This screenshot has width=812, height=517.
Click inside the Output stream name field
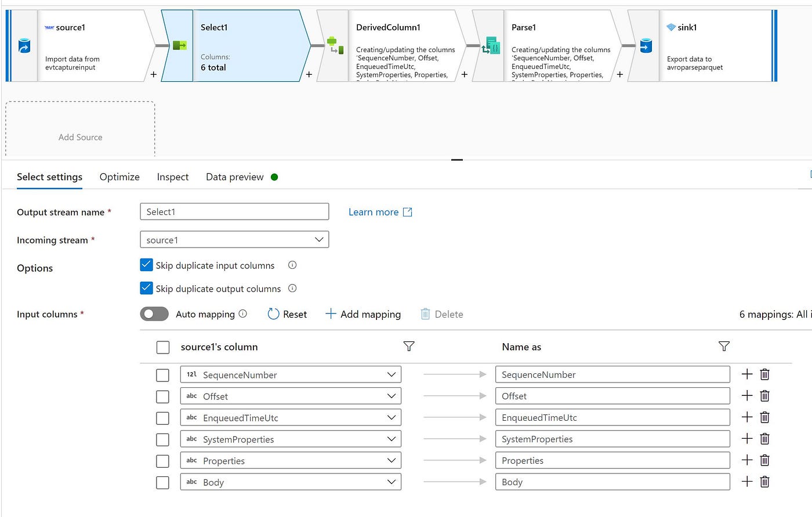234,212
